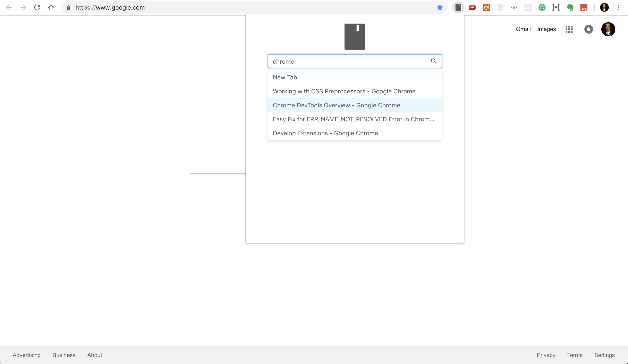The width and height of the screenshot is (628, 364).
Task: Select the 'New Tab' search result
Action: (285, 77)
